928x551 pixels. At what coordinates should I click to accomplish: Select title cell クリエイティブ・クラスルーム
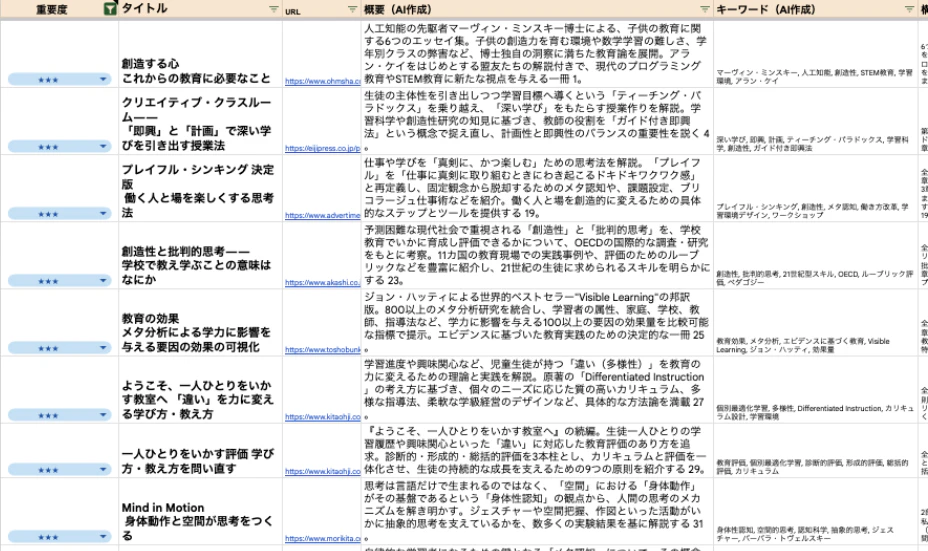(x=201, y=121)
